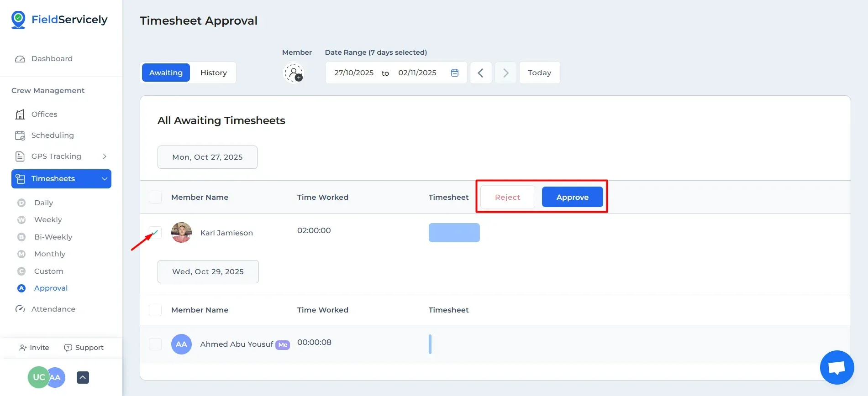Click Karl Jamieson's blue timesheet bar
868x396 pixels.
pos(454,233)
